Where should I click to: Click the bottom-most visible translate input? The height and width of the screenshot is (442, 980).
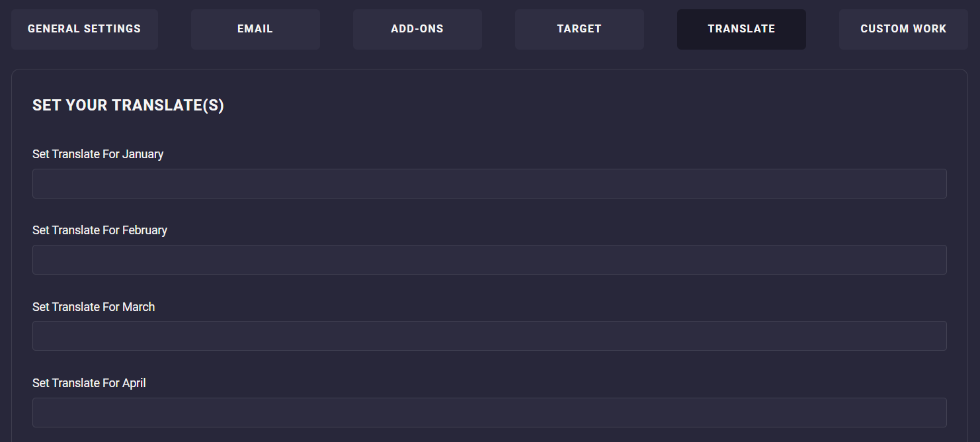(x=489, y=412)
